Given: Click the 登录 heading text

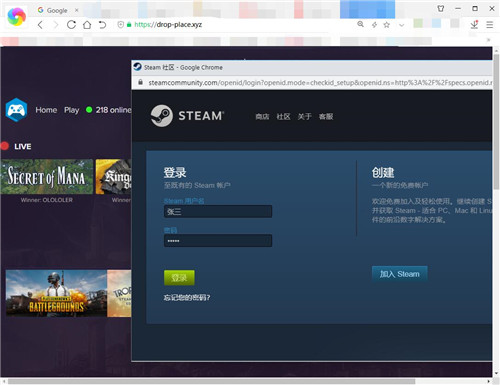Looking at the screenshot, I should (x=175, y=173).
